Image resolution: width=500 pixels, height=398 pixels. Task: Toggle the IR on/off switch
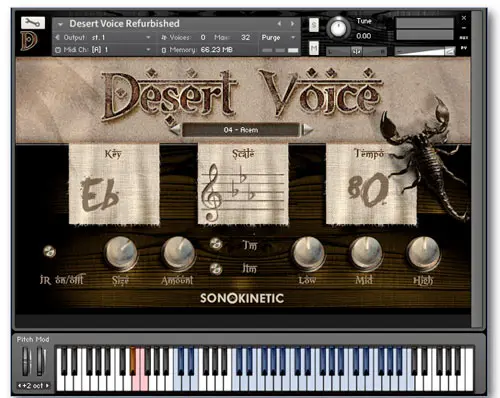[x=49, y=251]
